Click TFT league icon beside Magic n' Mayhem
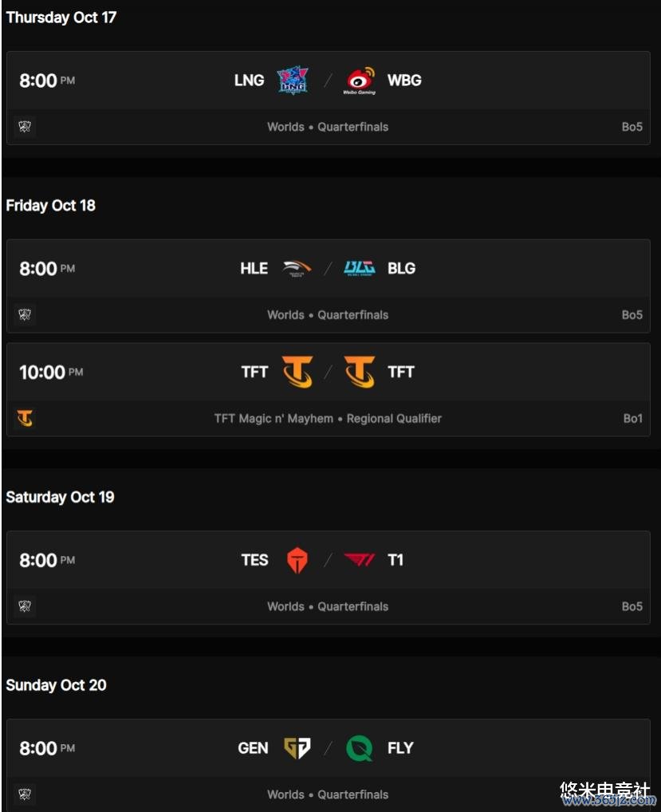This screenshot has width=661, height=812. [x=25, y=418]
